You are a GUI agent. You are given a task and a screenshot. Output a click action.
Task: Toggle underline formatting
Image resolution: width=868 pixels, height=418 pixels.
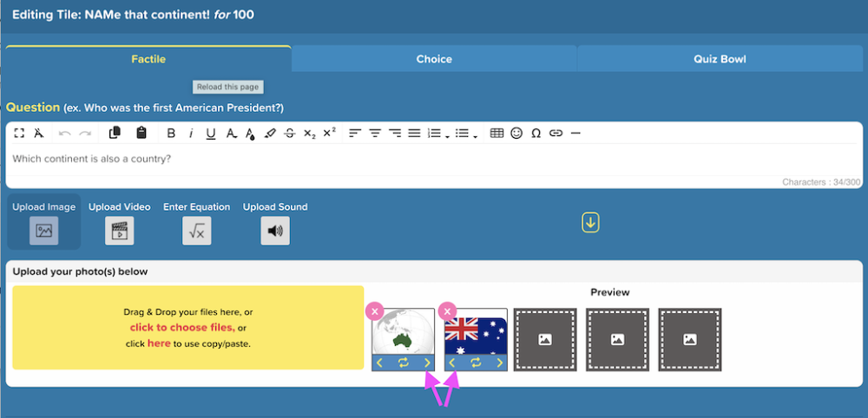tap(211, 134)
